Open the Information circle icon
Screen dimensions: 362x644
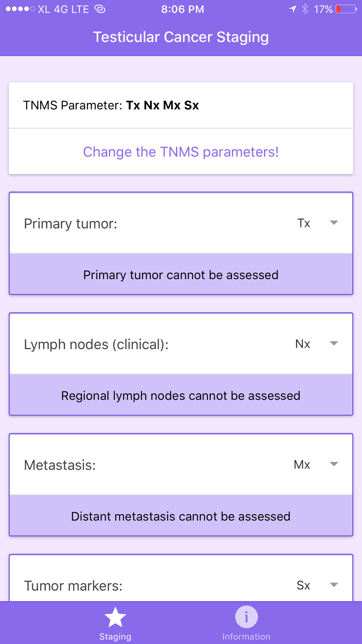tap(246, 617)
